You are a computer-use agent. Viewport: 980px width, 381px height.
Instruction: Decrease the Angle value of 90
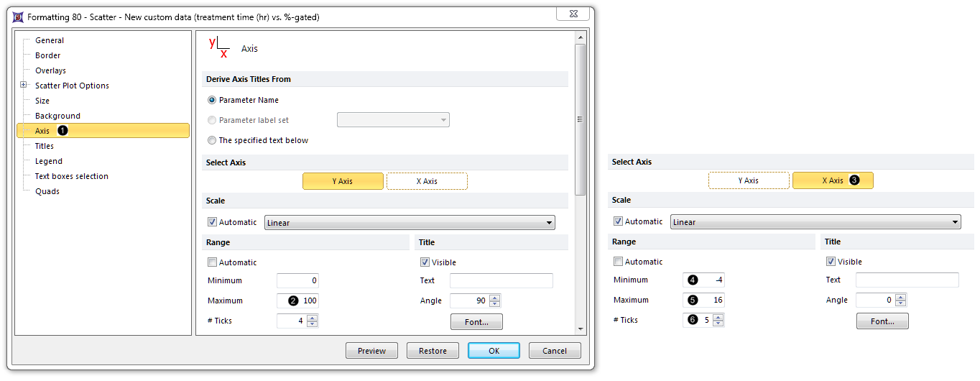494,304
